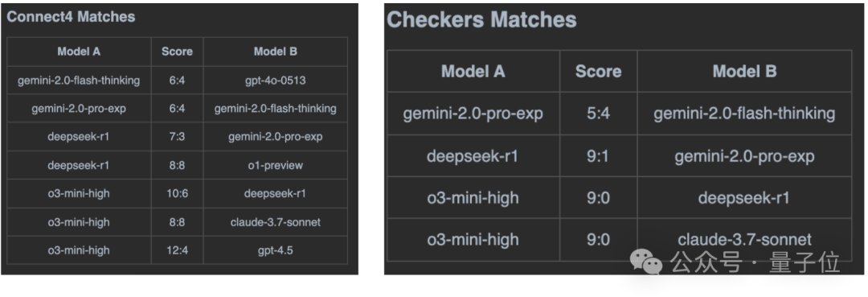Click the 10:6 score in Connect4 table
This screenshot has width=868, height=297.
[x=177, y=193]
